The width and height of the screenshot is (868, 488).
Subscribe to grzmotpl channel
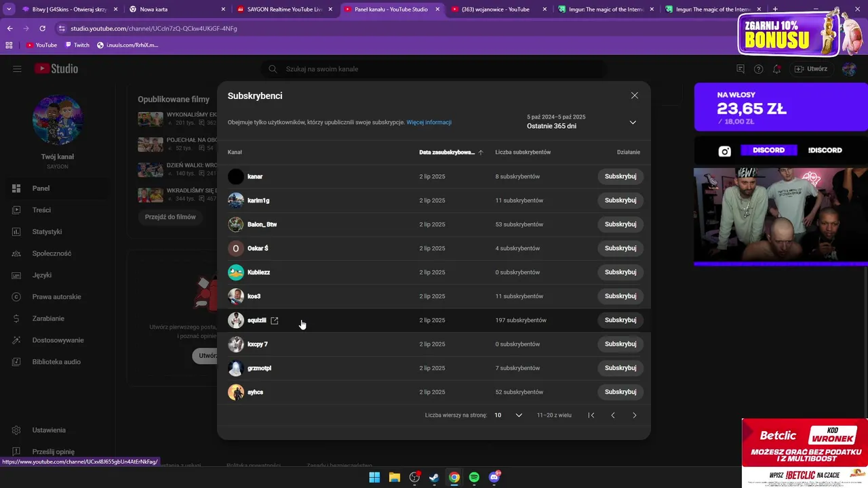[x=620, y=368]
